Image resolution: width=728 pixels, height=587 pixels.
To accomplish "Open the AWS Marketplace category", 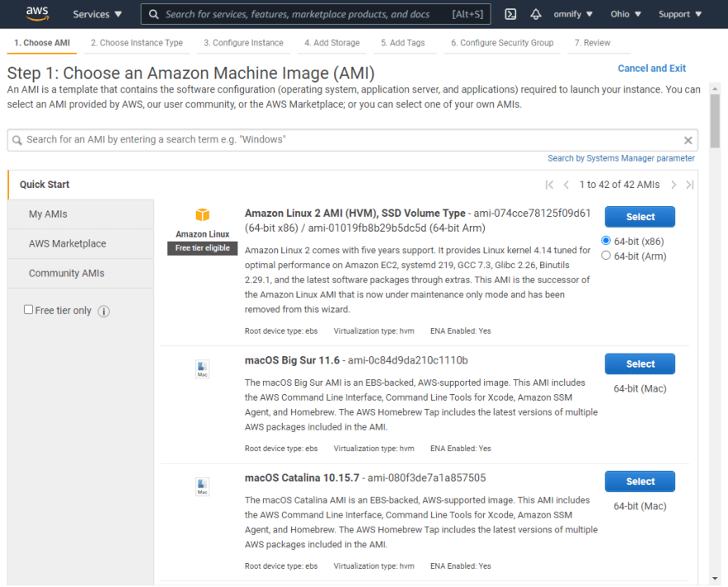I will pyautogui.click(x=81, y=243).
